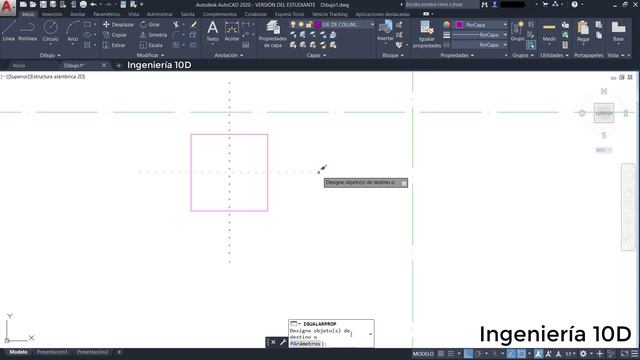The image size is (640, 360).
Task: Select the Acotar dimension tool
Action: coord(232,31)
